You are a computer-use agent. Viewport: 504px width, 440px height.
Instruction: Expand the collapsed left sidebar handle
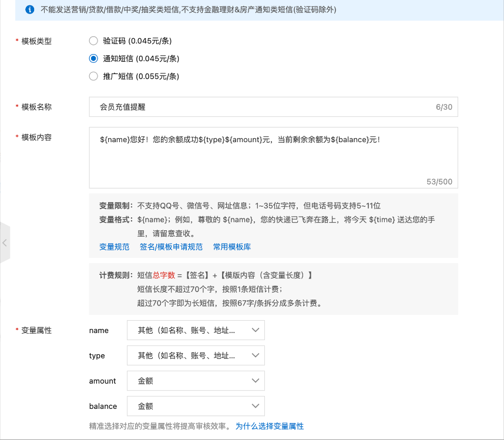5,242
